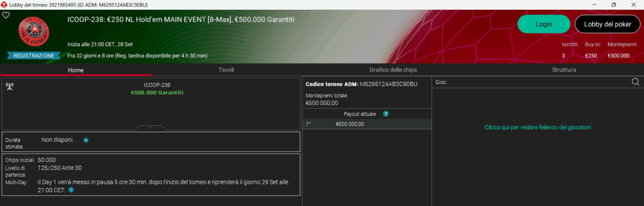The width and height of the screenshot is (644, 206).
Task: Switch to the Home tab
Action: tap(76, 70)
